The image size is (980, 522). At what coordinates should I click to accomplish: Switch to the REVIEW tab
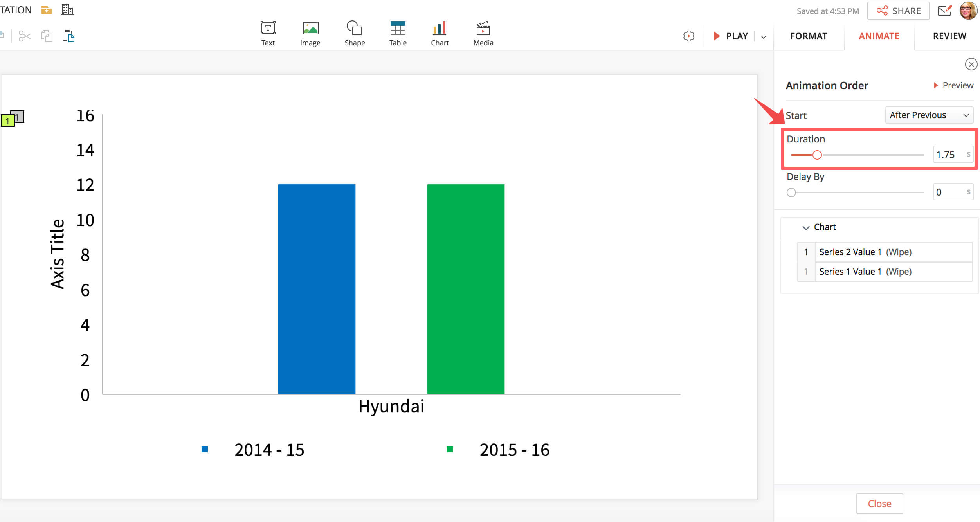[x=949, y=36]
